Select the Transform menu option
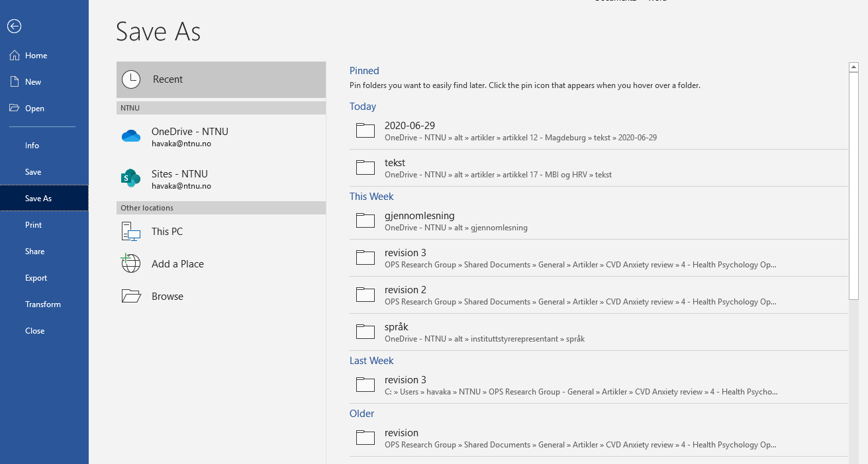The height and width of the screenshot is (464, 868). [x=42, y=304]
